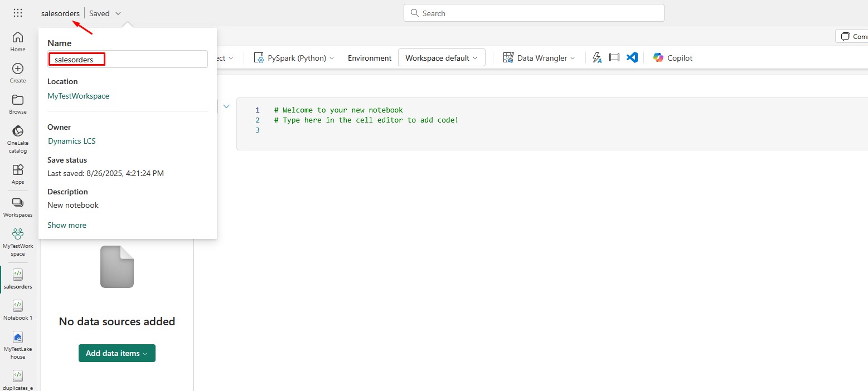Screen dimensions: 868x391
Task: Click No data sources added text
Action: [x=117, y=321]
